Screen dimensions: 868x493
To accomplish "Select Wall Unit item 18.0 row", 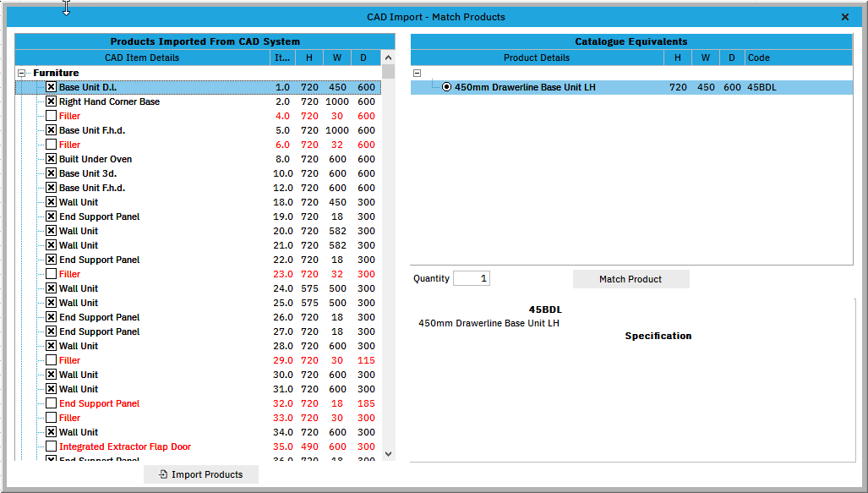I will point(198,202).
